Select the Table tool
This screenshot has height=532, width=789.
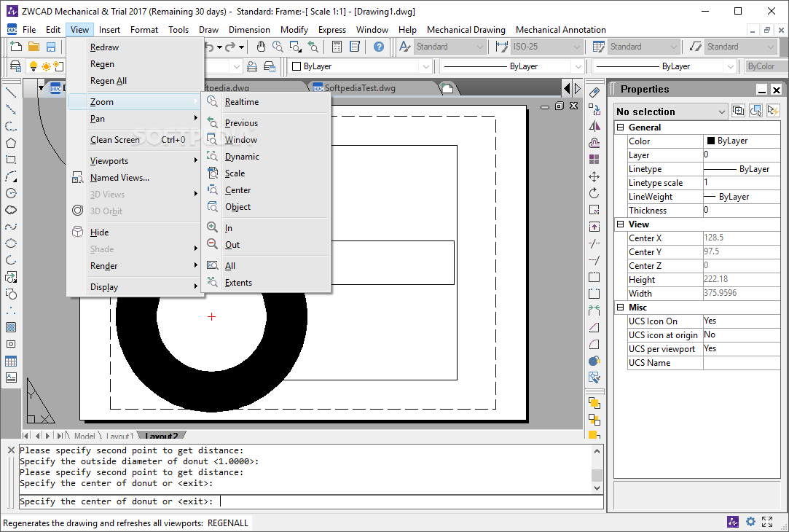(11, 361)
